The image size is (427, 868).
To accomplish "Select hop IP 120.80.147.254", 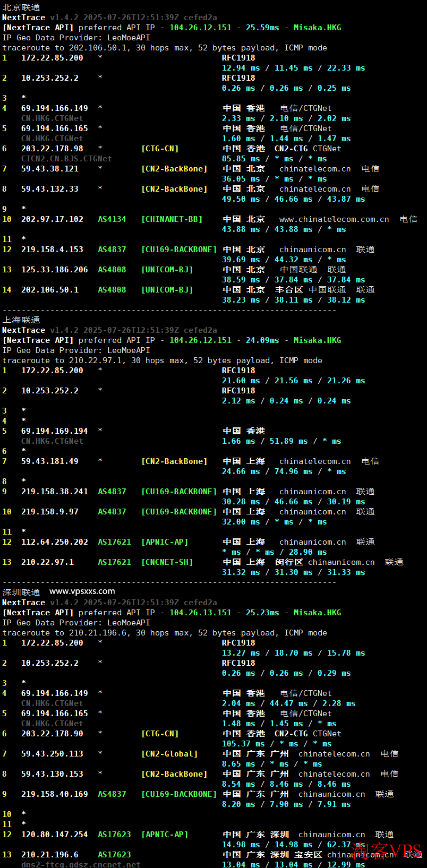I will coord(54,835).
